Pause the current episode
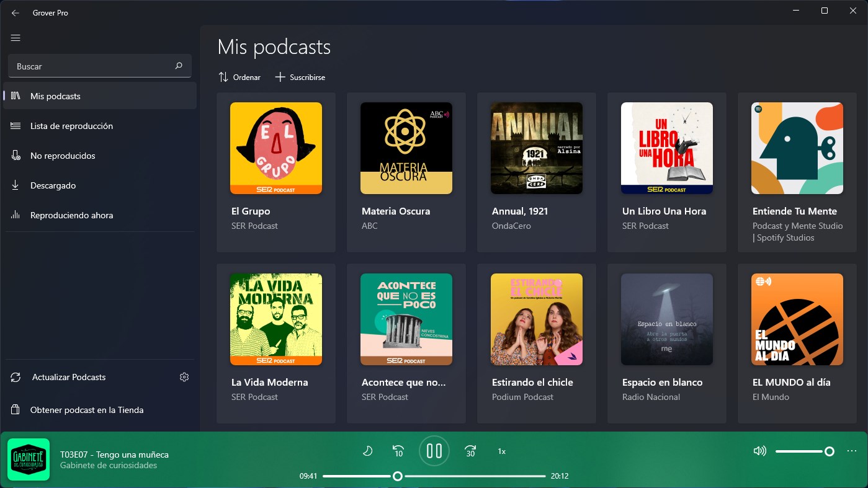Screen dimensions: 868x488 coord(434,451)
